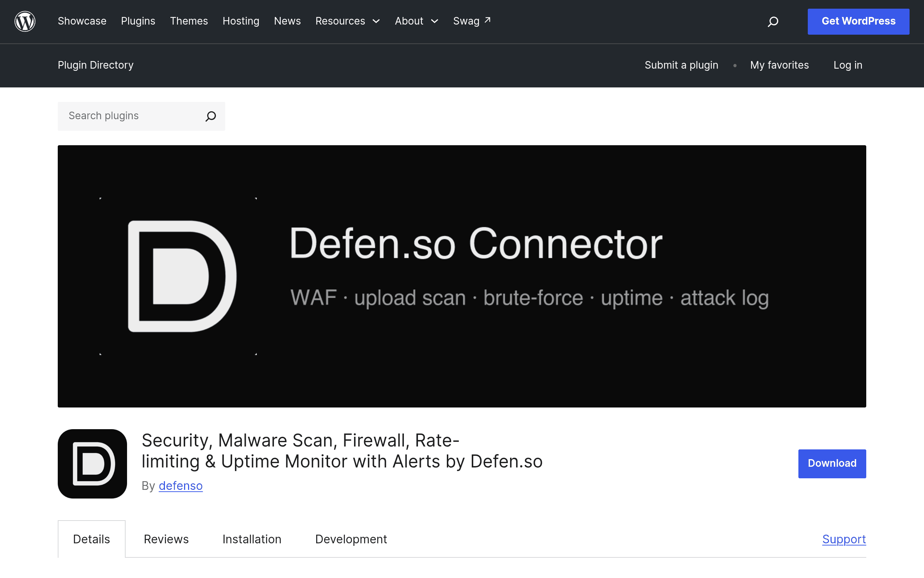View My favorites

coord(779,65)
